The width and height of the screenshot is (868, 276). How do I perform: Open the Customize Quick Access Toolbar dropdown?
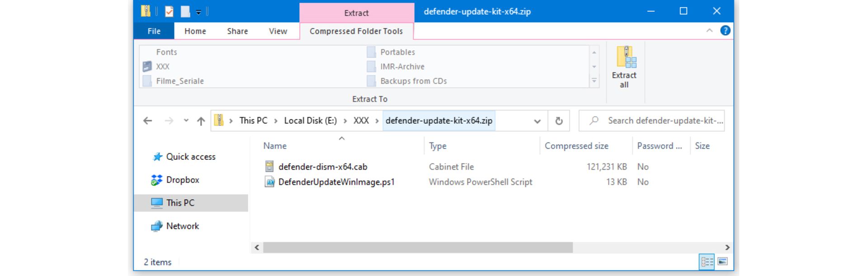click(198, 12)
